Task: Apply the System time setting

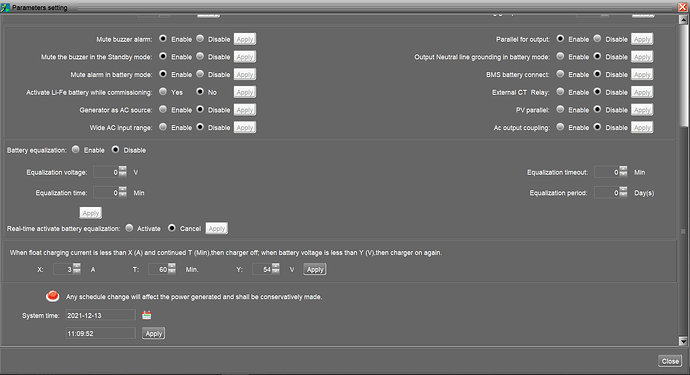Action: click(154, 334)
